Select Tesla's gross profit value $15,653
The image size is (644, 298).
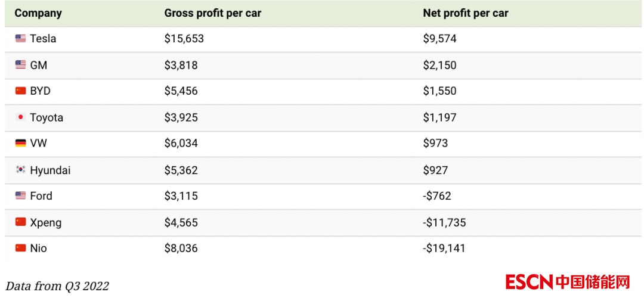tap(184, 39)
